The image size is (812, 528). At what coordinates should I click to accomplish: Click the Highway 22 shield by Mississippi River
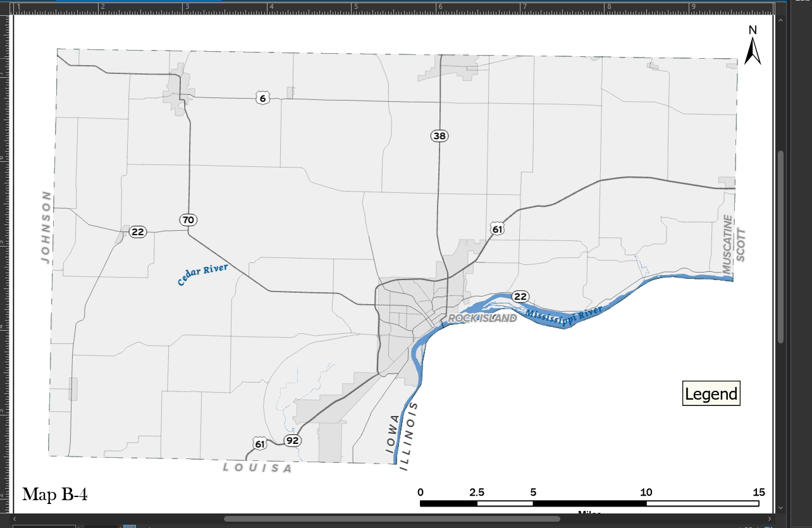pyautogui.click(x=520, y=295)
